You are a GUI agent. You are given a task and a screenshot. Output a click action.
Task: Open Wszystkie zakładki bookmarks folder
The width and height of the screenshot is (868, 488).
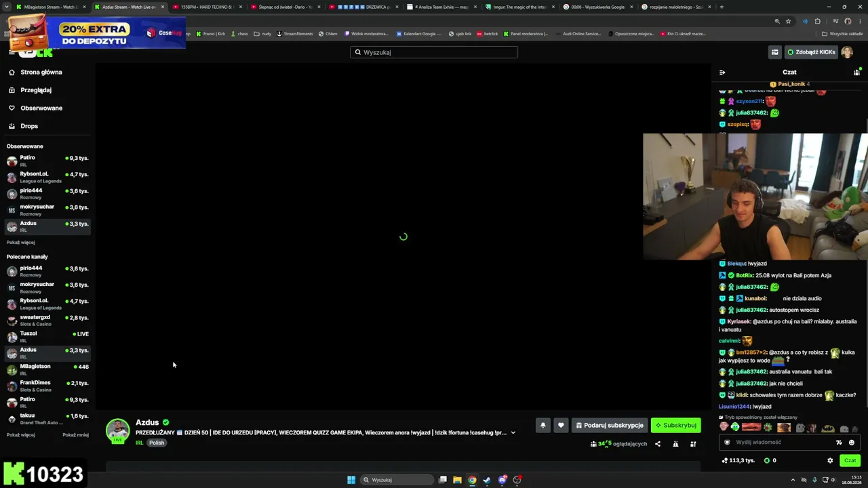pyautogui.click(x=842, y=33)
